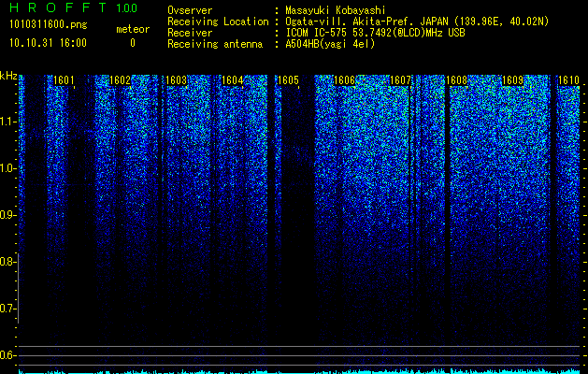This screenshot has width=588, height=374.
Task: Click the Receiving antenna label
Action: coord(215,44)
